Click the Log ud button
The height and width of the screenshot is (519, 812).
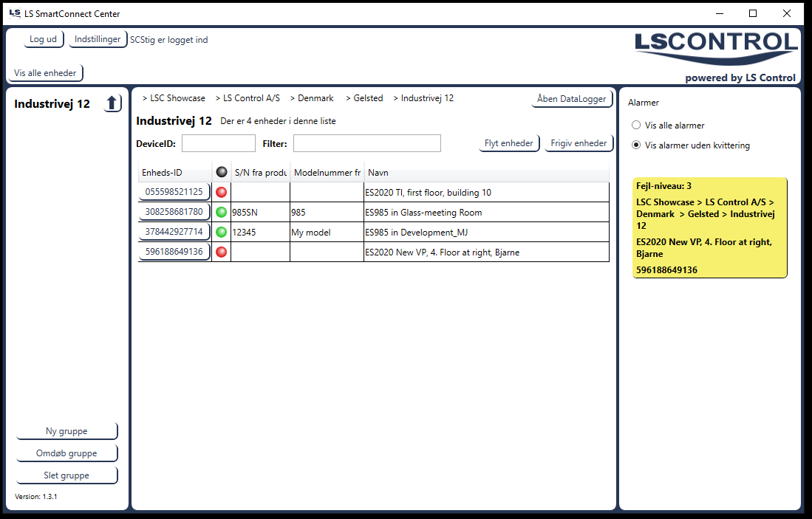(x=44, y=39)
